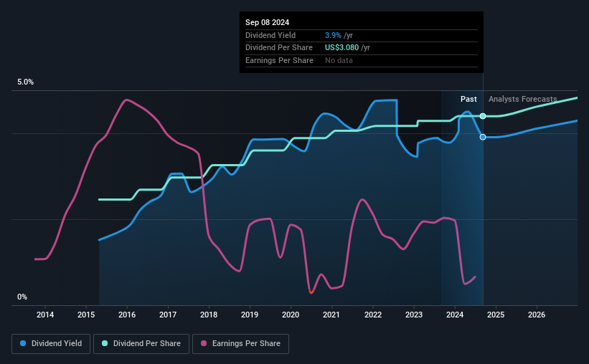
Task: Click the 2020 x-axis label
Action: (291, 315)
